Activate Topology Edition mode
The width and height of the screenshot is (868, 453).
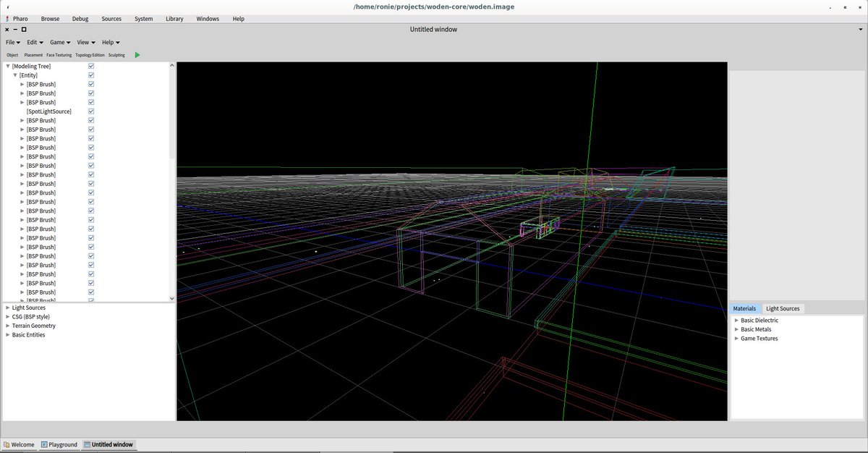pos(90,55)
